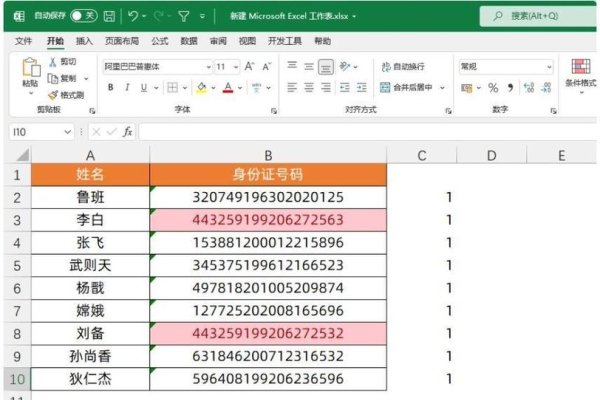Open Customize Quick Access Toolbar dropdown
The height and width of the screenshot is (400, 600).
(202, 16)
